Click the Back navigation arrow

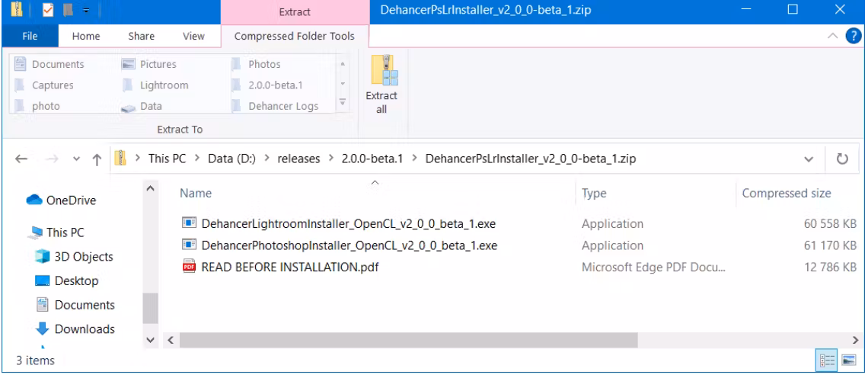point(21,159)
